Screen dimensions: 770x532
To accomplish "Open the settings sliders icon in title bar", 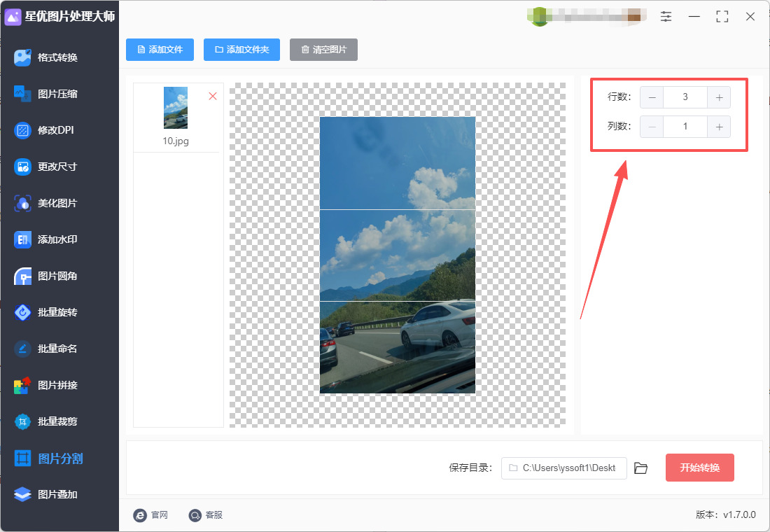I will (666, 16).
